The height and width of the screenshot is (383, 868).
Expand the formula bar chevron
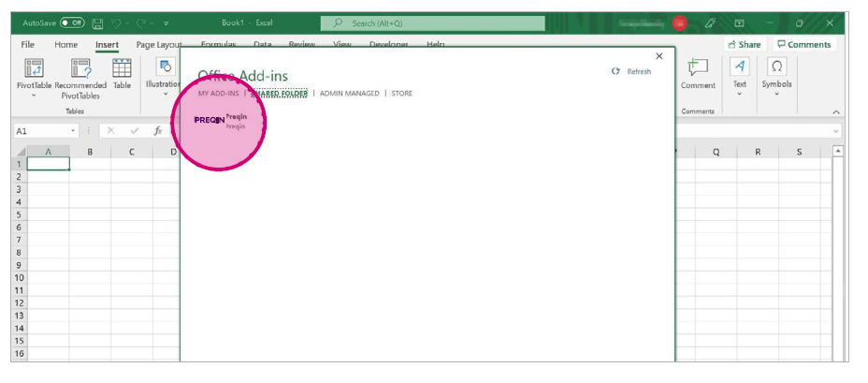click(836, 131)
